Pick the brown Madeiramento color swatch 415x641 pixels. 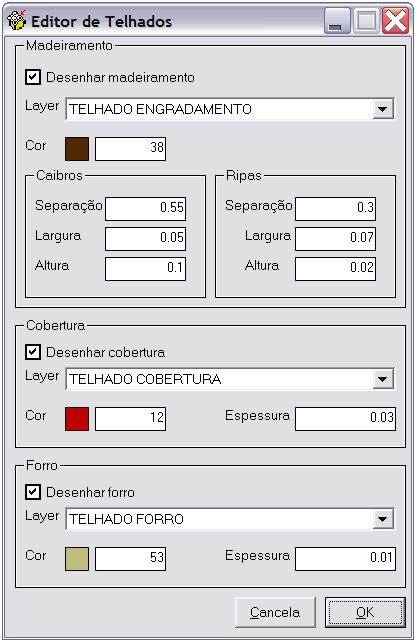click(77, 149)
